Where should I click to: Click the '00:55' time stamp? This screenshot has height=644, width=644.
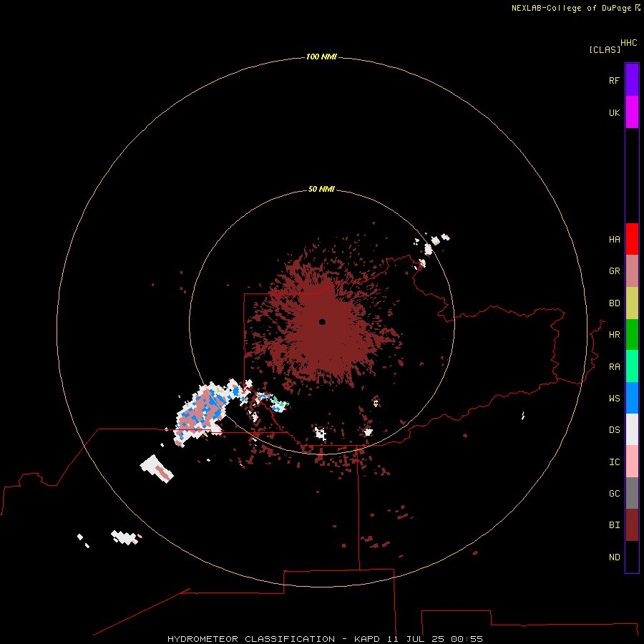tap(467, 639)
